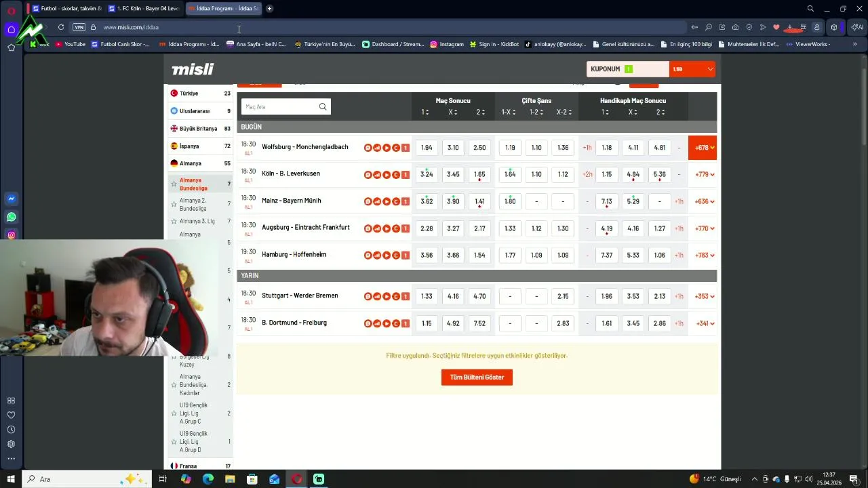Image resolution: width=868 pixels, height=488 pixels.
Task: Open the stats icon for Wolfsburg - Monchengladbach
Action: pyautogui.click(x=377, y=148)
